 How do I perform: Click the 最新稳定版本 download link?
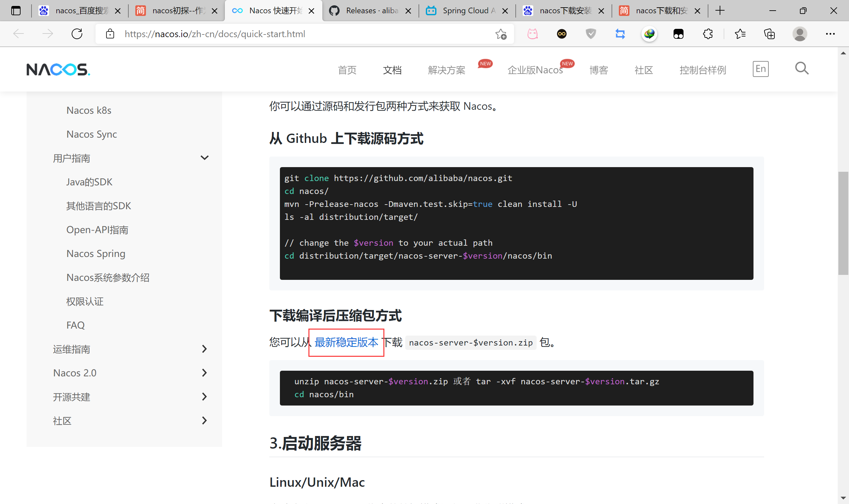click(x=346, y=342)
